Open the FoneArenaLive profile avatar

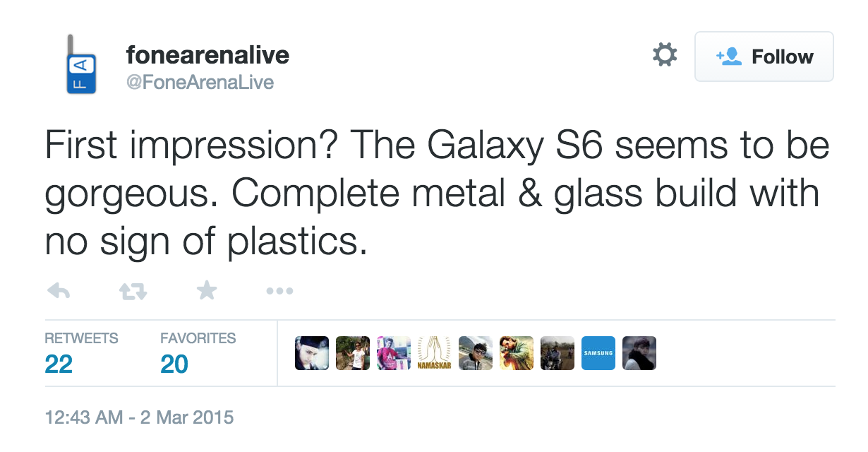pyautogui.click(x=80, y=64)
